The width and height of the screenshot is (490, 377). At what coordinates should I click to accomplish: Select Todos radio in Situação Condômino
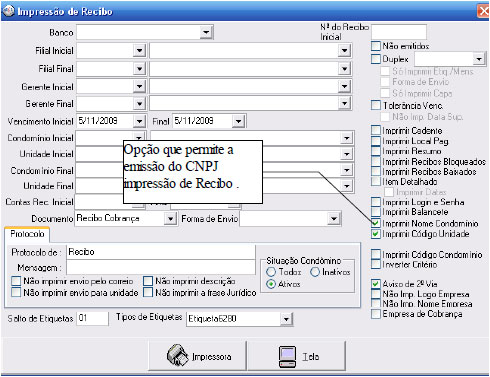pos(271,272)
